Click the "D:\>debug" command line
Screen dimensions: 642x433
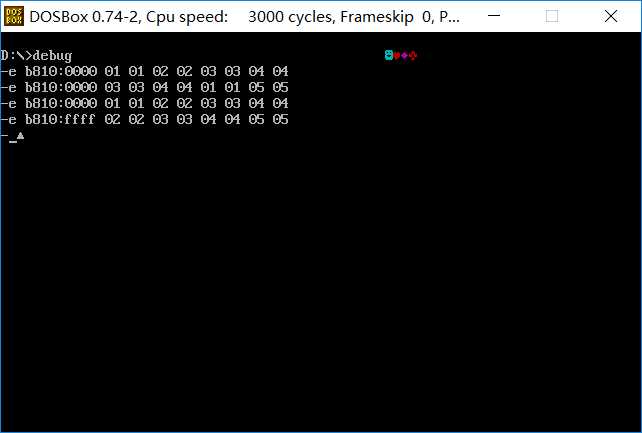click(x=36, y=56)
